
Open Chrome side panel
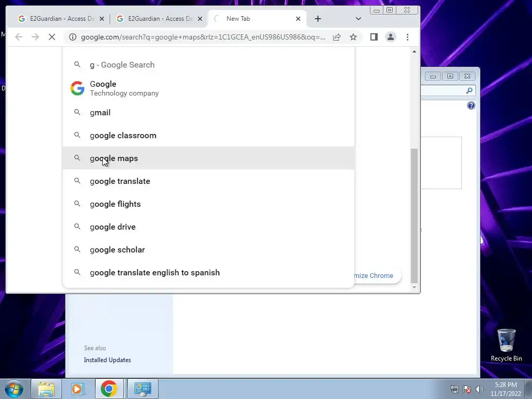pos(374,37)
